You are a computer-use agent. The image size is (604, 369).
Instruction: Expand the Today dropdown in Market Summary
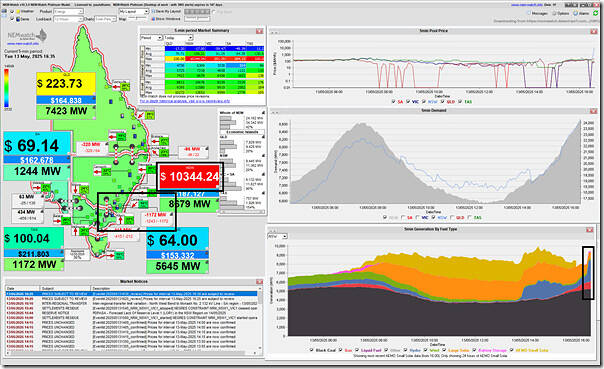(x=178, y=38)
